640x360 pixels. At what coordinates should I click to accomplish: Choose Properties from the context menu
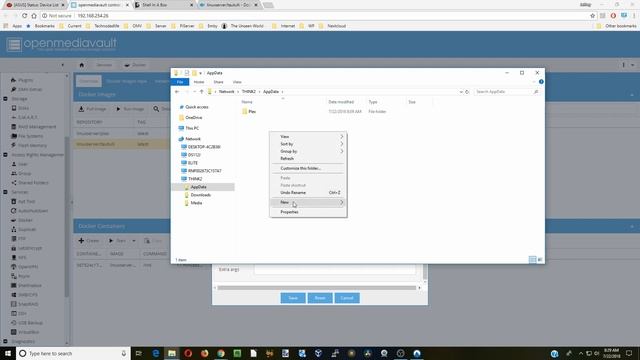[x=289, y=212]
